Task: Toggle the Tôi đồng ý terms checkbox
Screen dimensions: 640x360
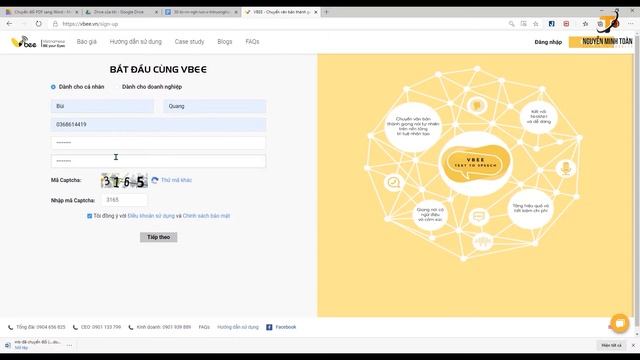Action: [89, 216]
